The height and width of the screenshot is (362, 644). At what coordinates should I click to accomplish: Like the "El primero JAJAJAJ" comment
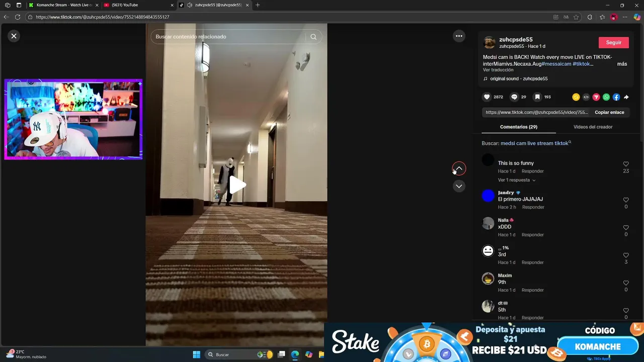[x=626, y=200]
